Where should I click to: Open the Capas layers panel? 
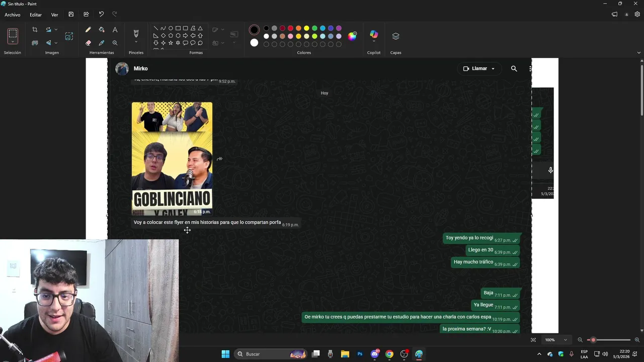[395, 36]
